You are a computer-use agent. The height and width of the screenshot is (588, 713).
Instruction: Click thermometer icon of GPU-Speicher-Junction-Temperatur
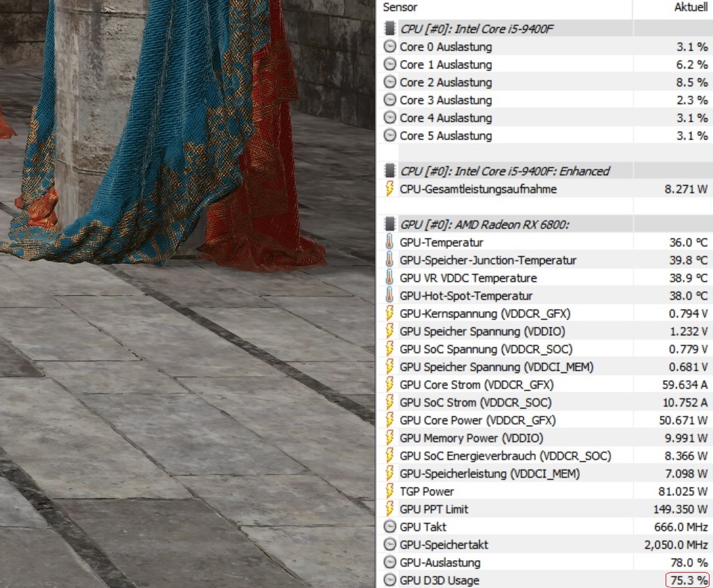[x=389, y=259]
